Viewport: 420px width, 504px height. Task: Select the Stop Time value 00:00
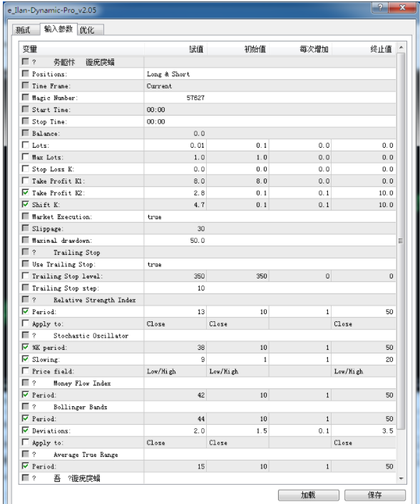[x=155, y=121]
